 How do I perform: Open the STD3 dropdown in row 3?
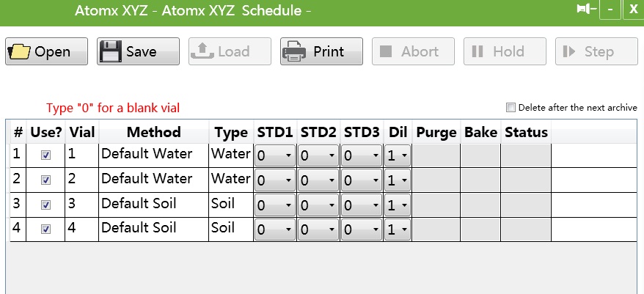362,205
